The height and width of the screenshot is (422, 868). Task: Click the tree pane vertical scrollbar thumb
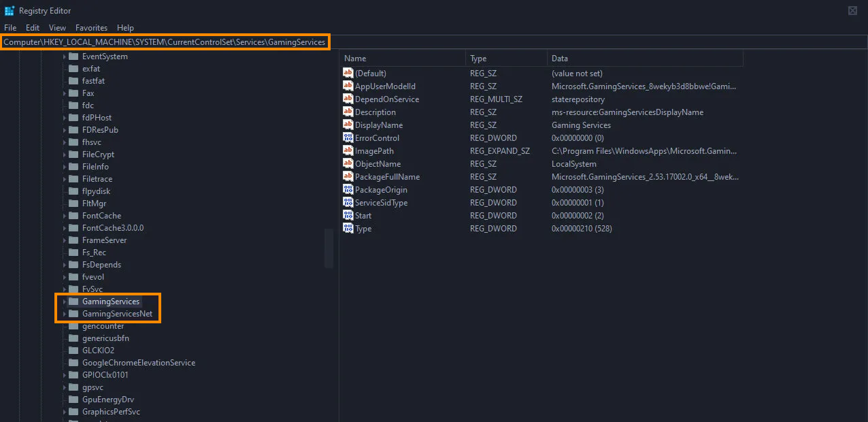329,248
